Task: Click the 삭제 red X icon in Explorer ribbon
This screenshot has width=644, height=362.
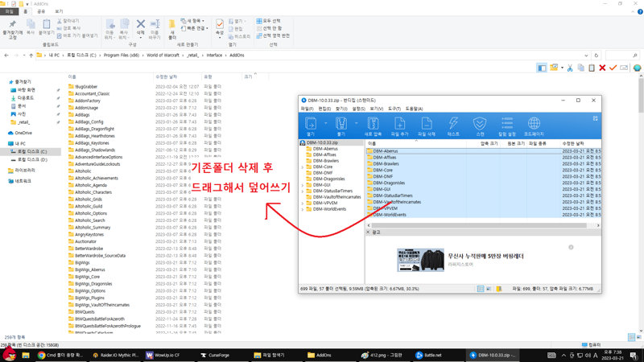Action: [140, 24]
